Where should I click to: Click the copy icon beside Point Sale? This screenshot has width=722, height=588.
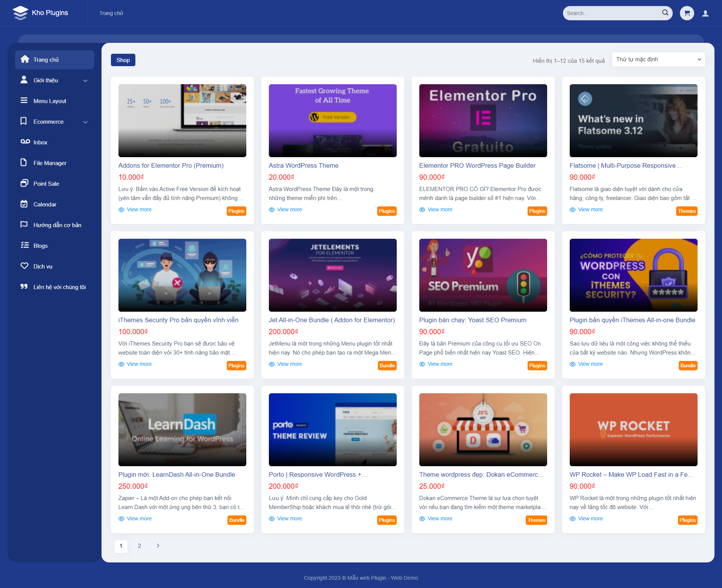click(24, 183)
